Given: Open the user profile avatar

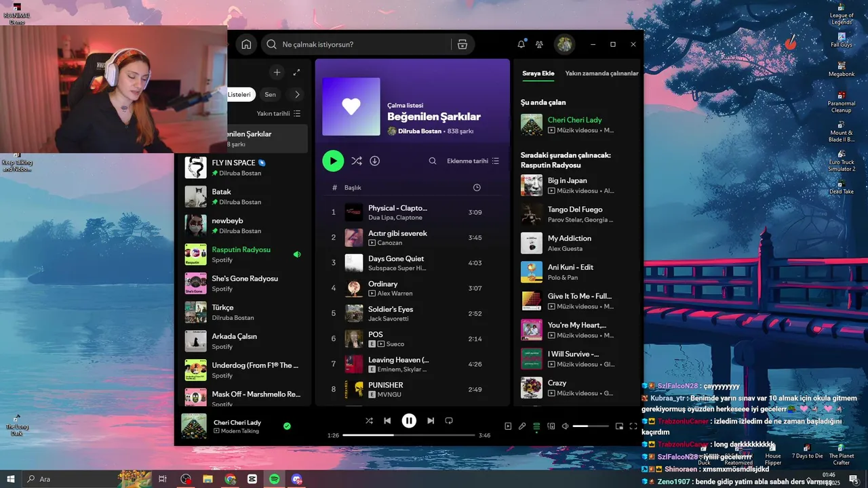Looking at the screenshot, I should (x=564, y=44).
